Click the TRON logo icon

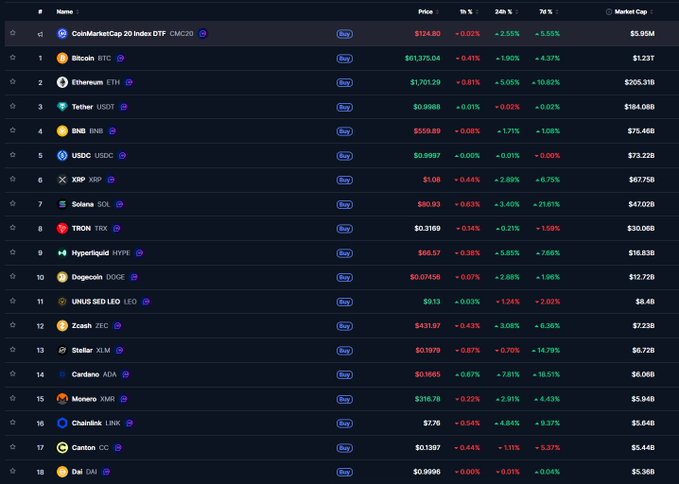[62, 228]
